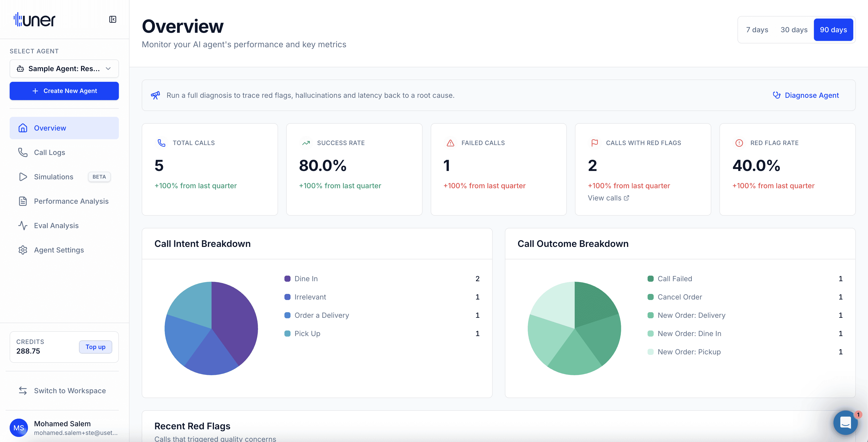
Task: Click the Total Calls value 5
Action: pos(159,166)
